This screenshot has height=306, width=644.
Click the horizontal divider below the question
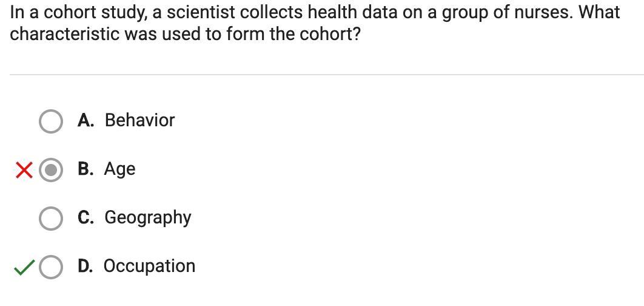326,75
